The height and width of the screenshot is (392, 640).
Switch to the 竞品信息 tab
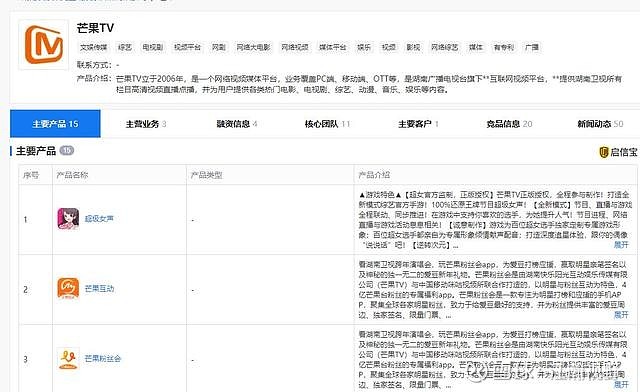tap(509, 124)
